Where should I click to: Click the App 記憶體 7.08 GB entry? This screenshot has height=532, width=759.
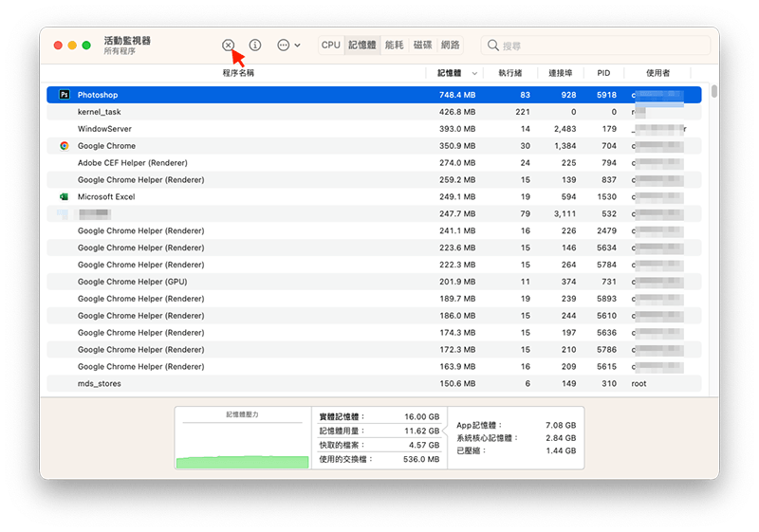coord(516,425)
